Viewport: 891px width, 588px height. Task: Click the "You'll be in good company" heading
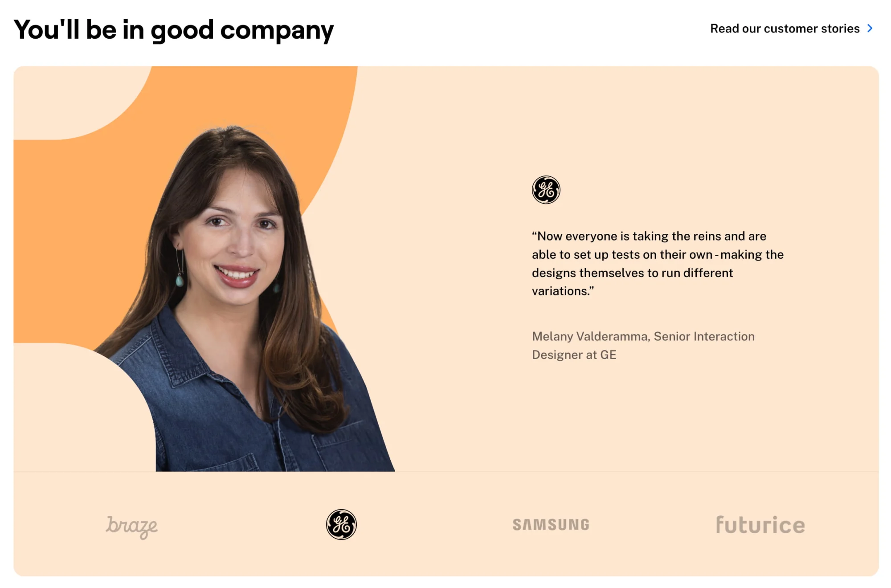pos(174,30)
